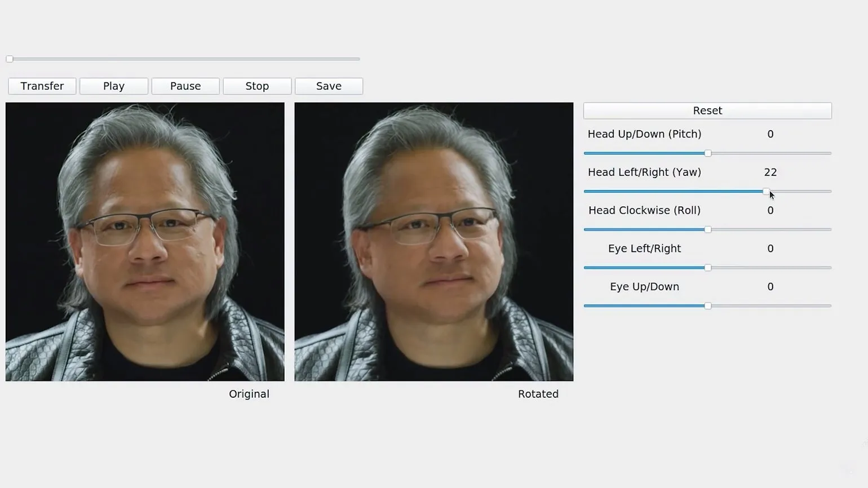Click the Head Up/Down (Pitch) label
This screenshot has width=868, height=488.
coord(644,134)
